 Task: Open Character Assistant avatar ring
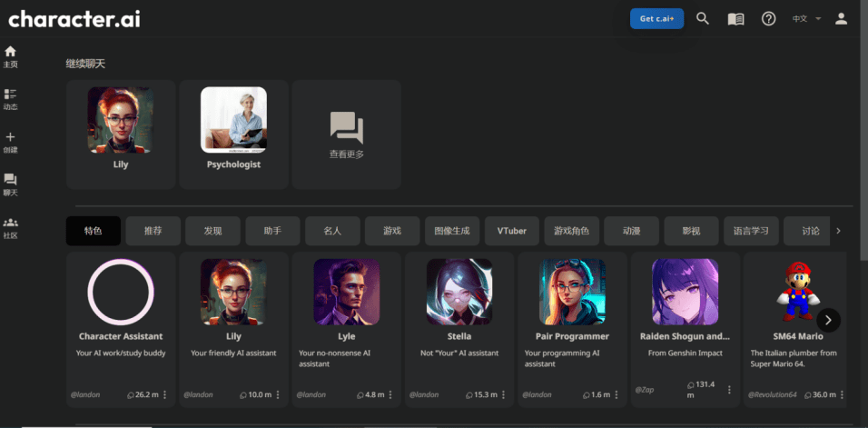click(x=121, y=292)
